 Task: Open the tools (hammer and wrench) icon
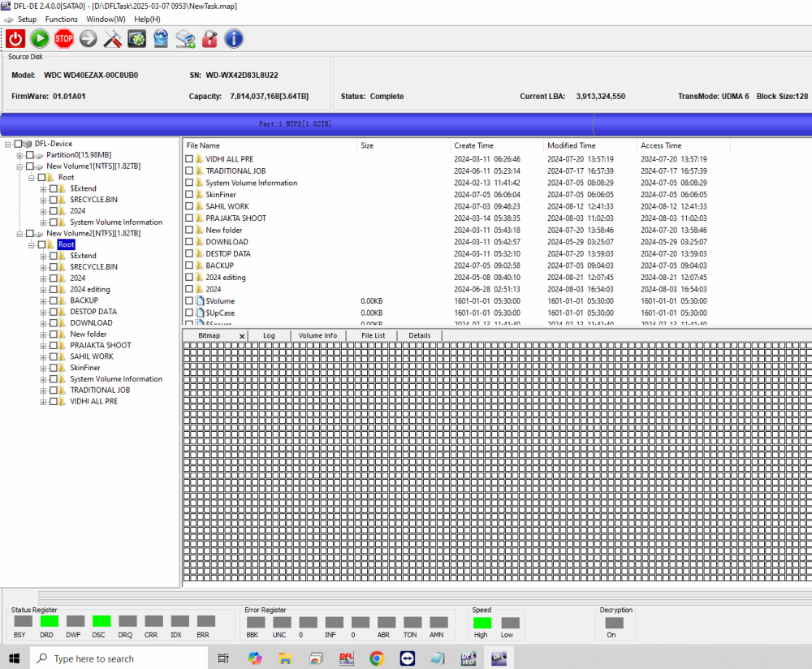click(x=112, y=39)
